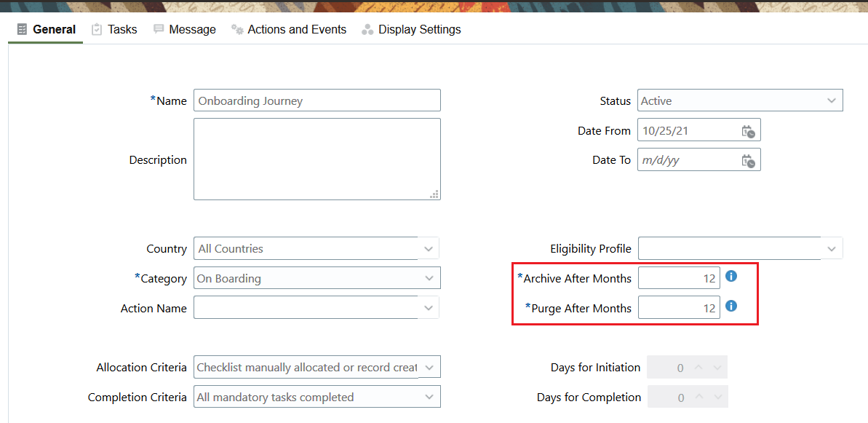The height and width of the screenshot is (423, 868).
Task: Click the Archive After Months field
Action: [x=679, y=279]
